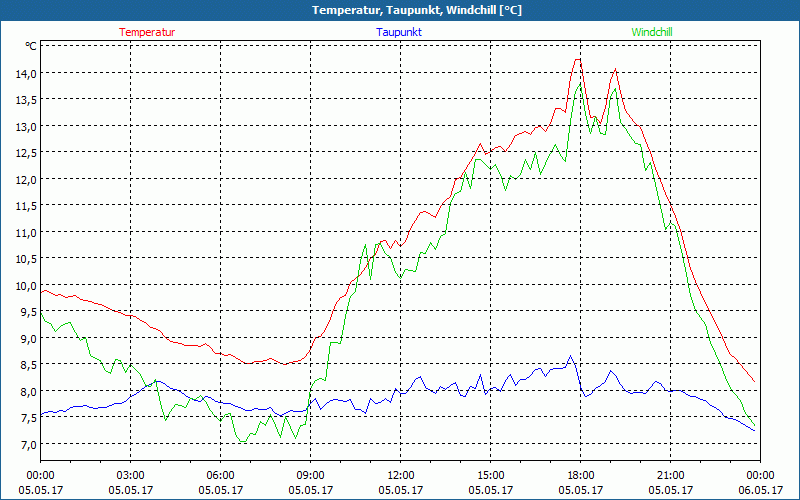Click the 9,0 value on the y-axis
Viewport: 800px width, 500px height.
(x=28, y=338)
